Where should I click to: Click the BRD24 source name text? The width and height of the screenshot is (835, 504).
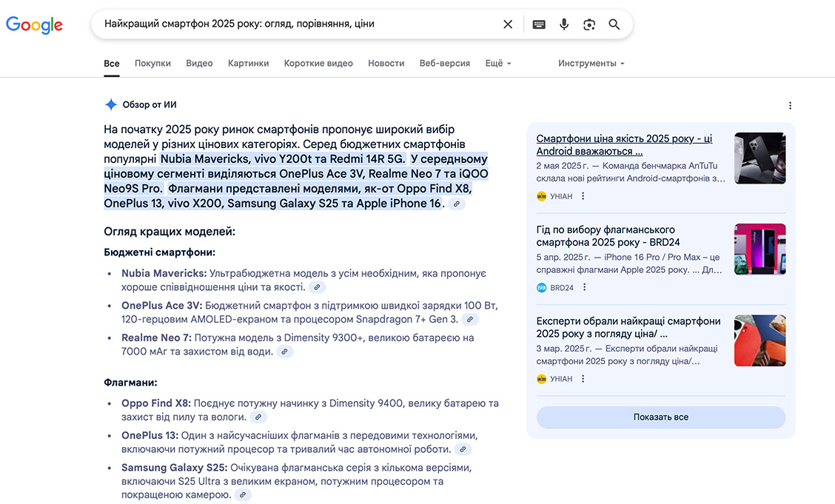562,288
